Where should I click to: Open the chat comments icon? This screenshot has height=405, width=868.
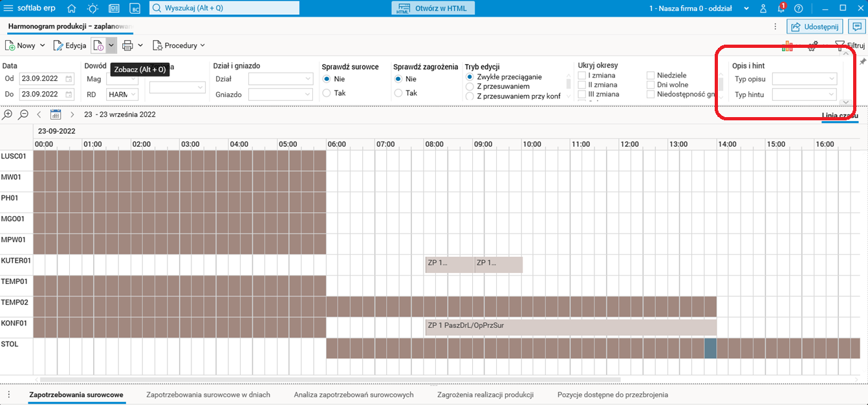pos(857,27)
